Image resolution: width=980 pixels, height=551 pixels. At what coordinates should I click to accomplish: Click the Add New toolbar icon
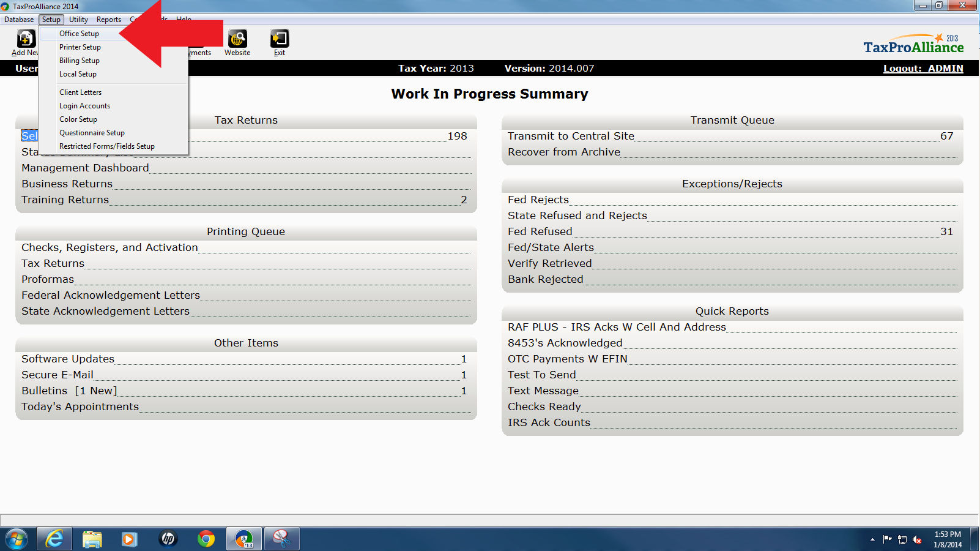click(26, 43)
